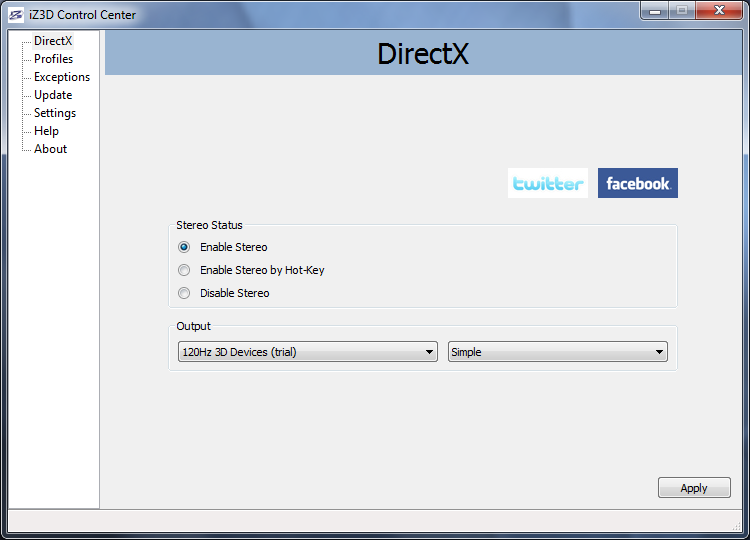Open the Update section

(x=53, y=95)
